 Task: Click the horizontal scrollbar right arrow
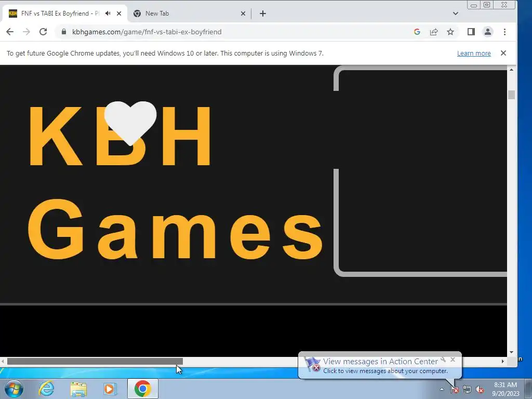(503, 362)
